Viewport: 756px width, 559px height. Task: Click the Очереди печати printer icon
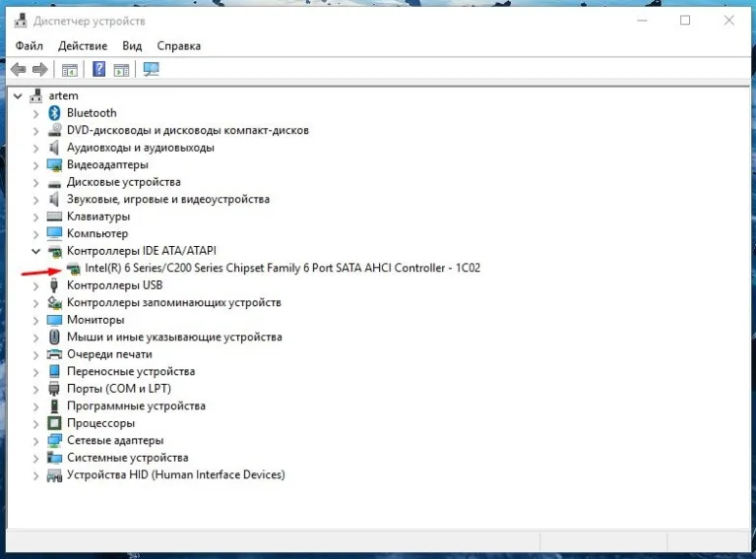[54, 354]
